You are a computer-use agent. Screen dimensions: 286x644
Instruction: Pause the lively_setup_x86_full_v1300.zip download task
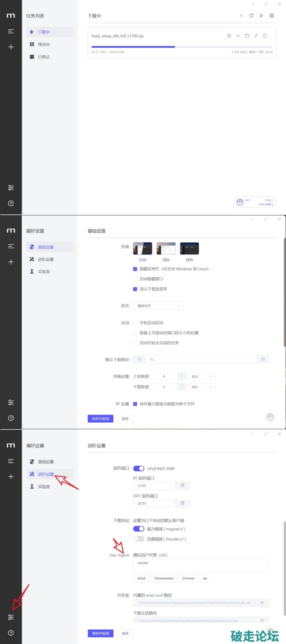click(x=229, y=36)
